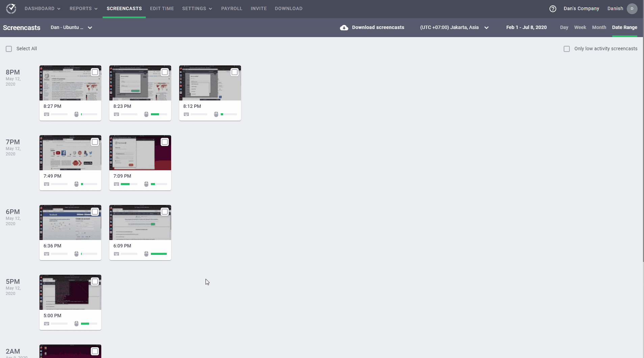
Task: Click the Hubstaff logo
Action: pos(11,9)
